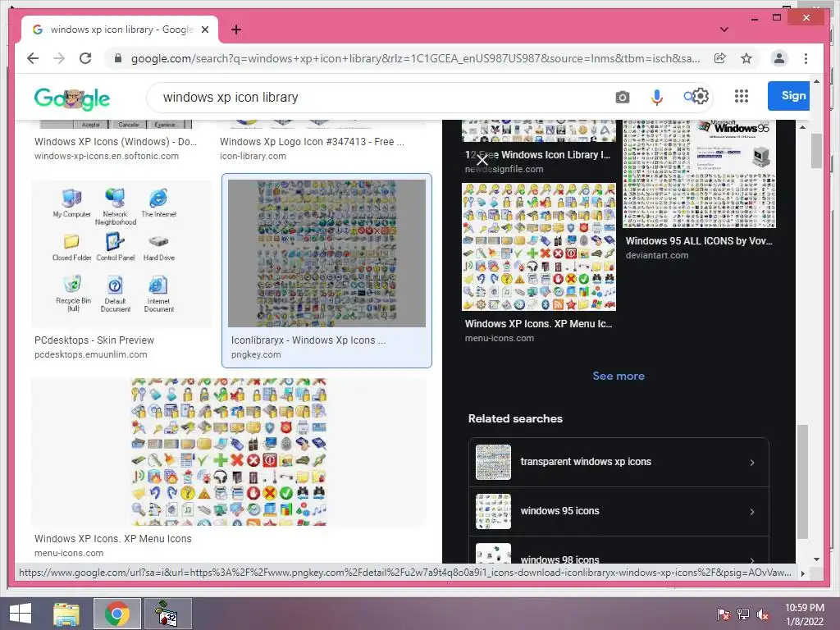The image size is (840, 630).
Task: Open the tab search chevron
Action: click(724, 30)
